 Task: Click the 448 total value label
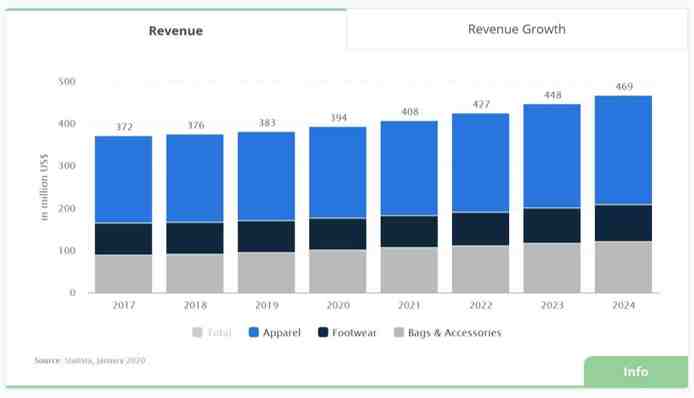553,95
